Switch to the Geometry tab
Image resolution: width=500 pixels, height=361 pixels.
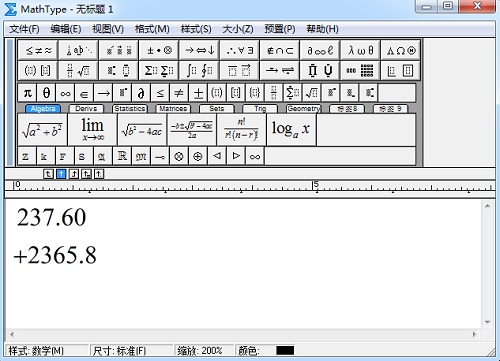303,109
